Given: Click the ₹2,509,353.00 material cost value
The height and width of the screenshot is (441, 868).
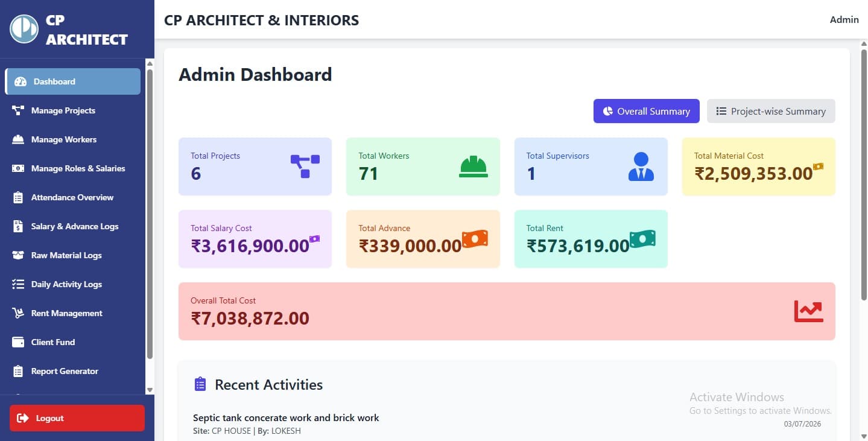Looking at the screenshot, I should pyautogui.click(x=753, y=174).
